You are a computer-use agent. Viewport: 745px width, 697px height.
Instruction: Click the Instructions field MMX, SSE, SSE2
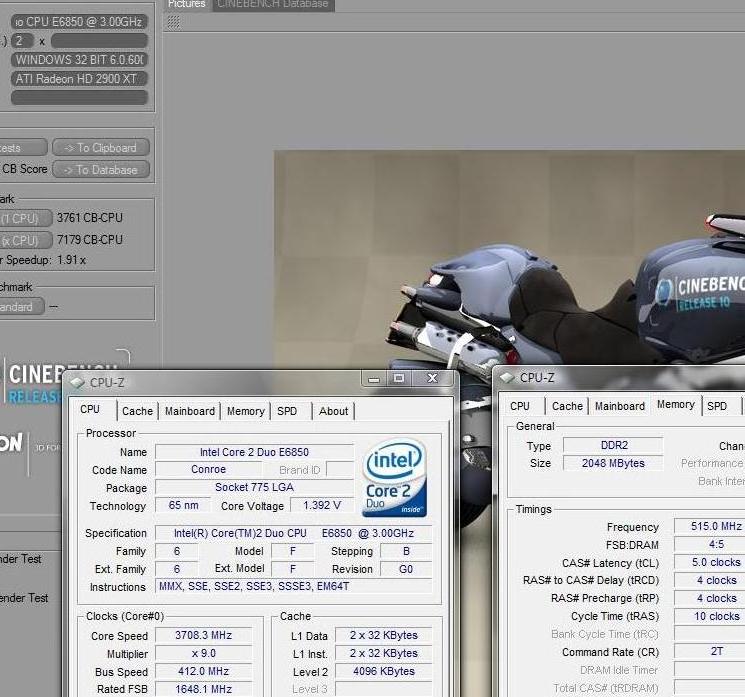point(294,586)
